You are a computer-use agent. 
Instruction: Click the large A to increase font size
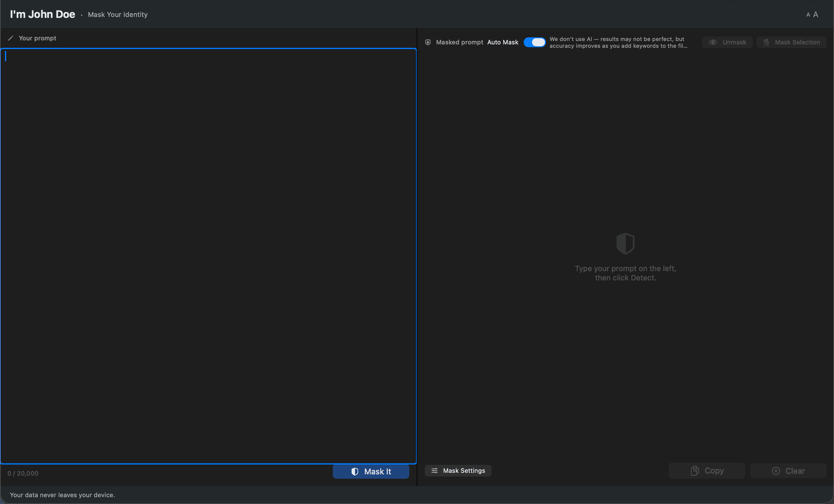click(816, 14)
